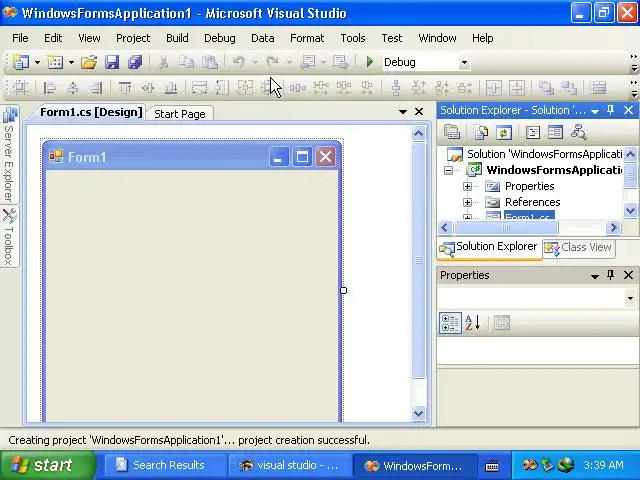The image size is (640, 480).
Task: Click the Cut scissors icon
Action: click(163, 62)
